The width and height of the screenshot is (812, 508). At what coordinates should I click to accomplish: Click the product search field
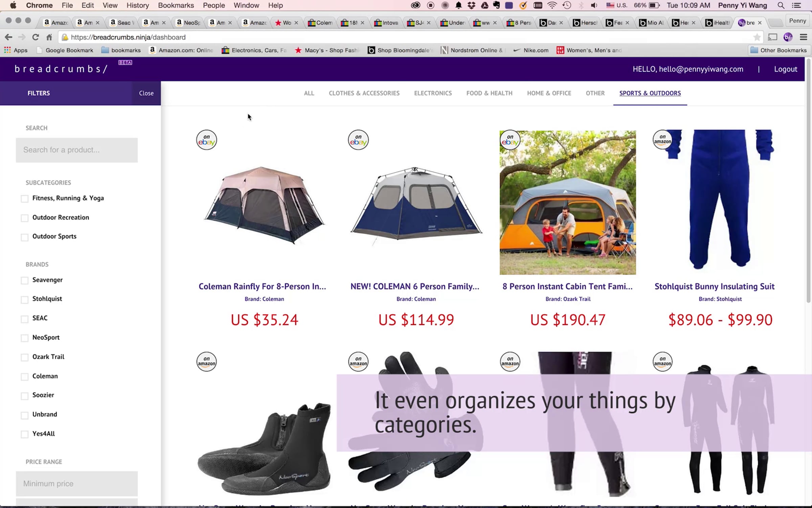click(x=77, y=150)
